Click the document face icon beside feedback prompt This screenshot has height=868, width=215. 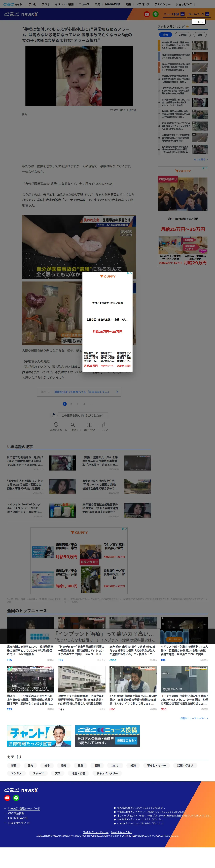(52, 416)
